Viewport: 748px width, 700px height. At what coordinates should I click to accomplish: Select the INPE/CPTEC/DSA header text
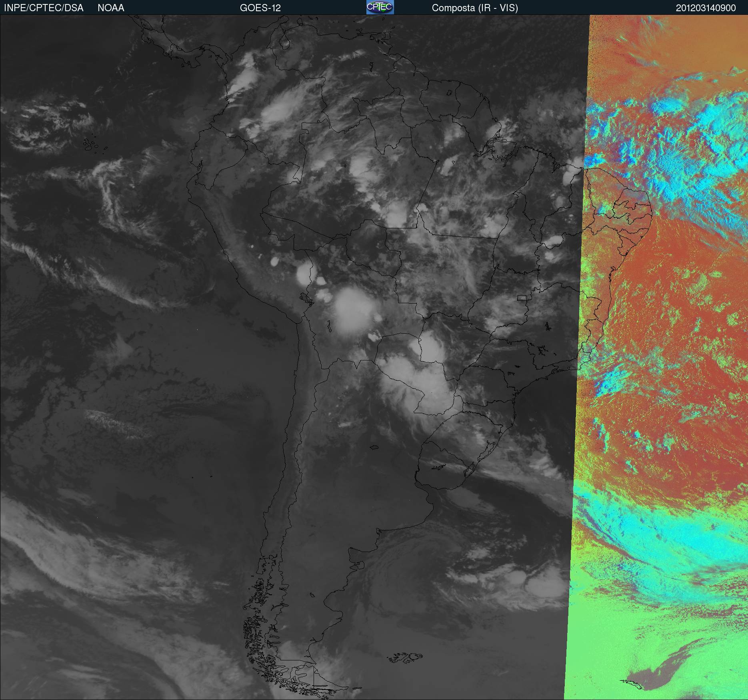click(44, 8)
